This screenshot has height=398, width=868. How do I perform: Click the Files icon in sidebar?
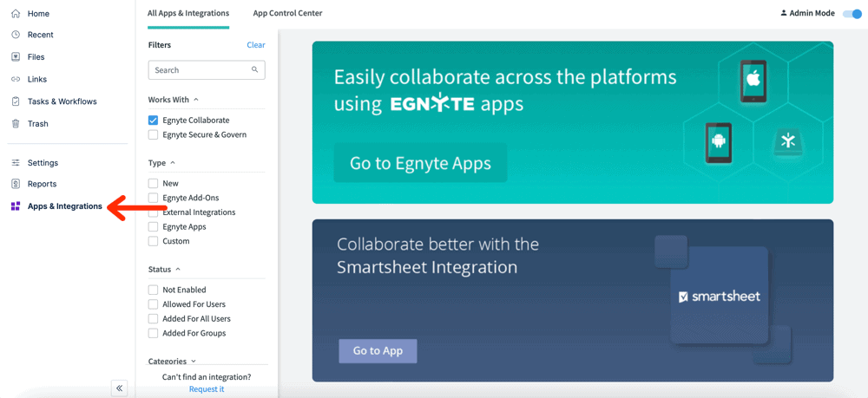tap(16, 57)
